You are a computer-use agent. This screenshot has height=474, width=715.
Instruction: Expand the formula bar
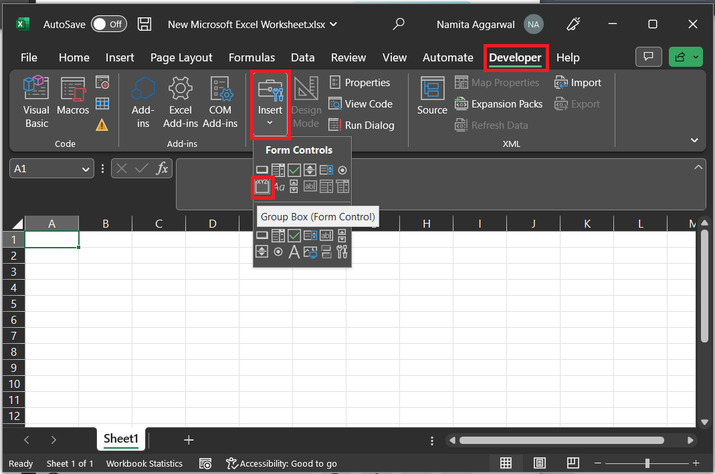click(x=698, y=167)
